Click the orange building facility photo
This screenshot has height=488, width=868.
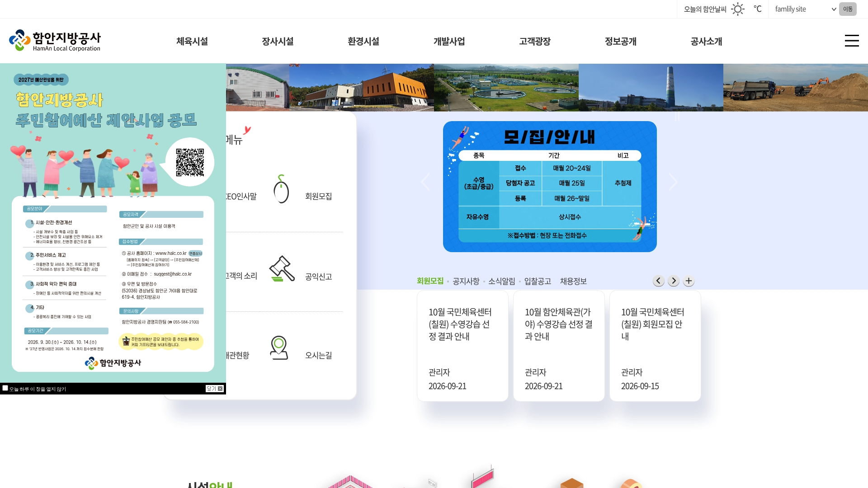pos(362,87)
